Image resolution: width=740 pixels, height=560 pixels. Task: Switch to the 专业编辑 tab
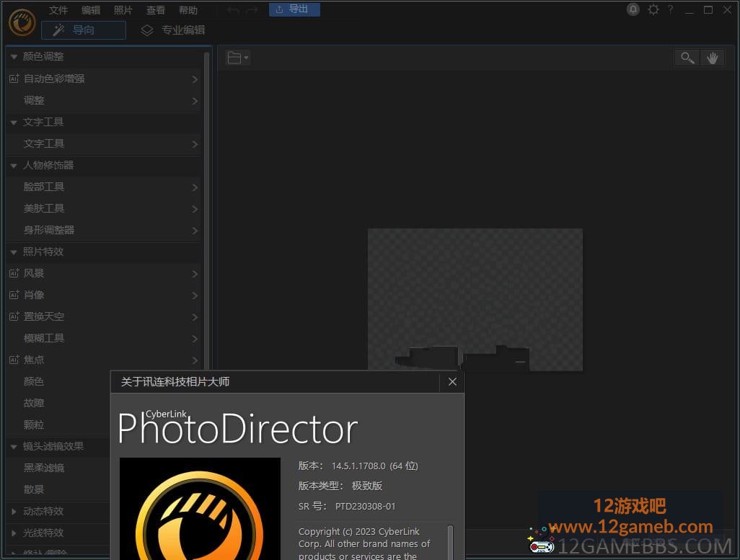tap(173, 30)
